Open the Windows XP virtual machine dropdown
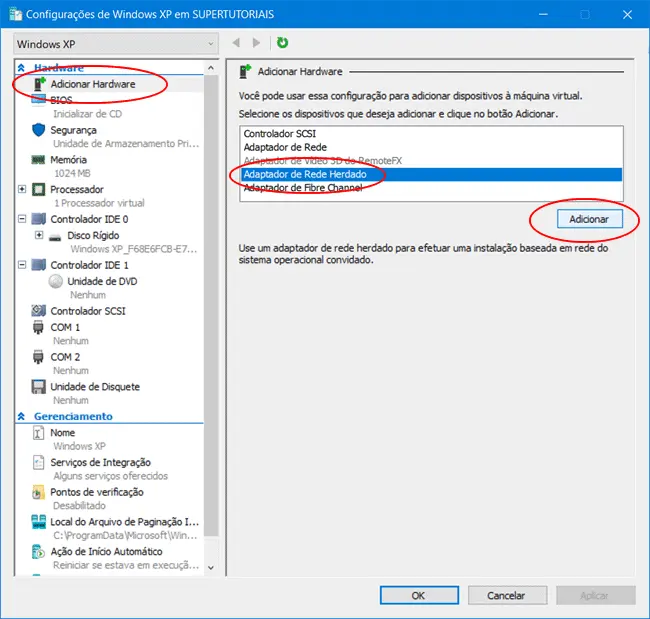The image size is (650, 619). point(116,44)
